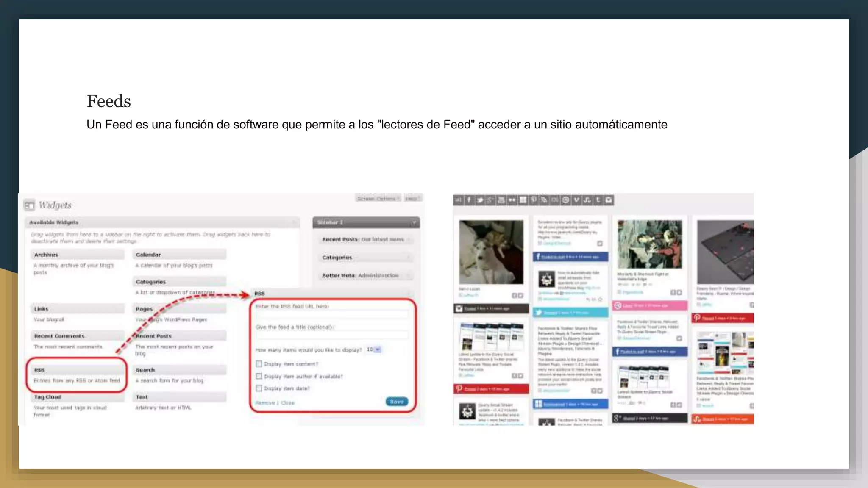Select the Text available widget

coord(180,397)
